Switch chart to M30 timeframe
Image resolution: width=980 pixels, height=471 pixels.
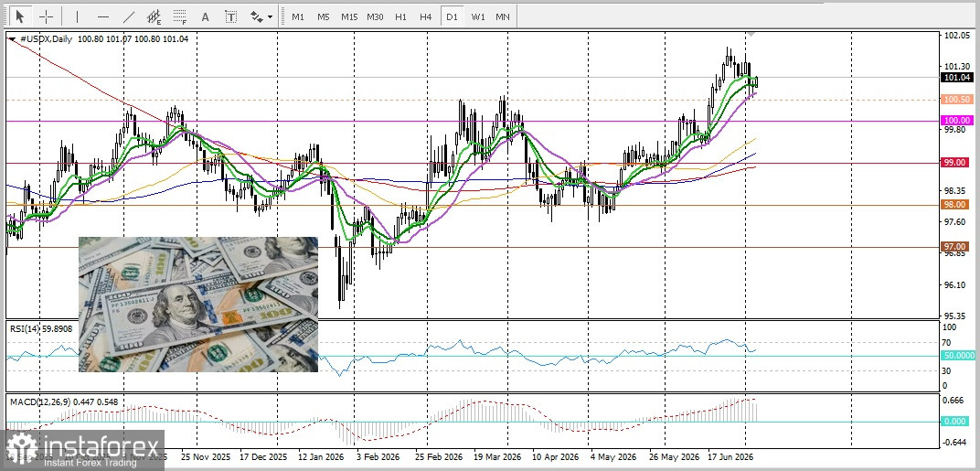click(x=375, y=16)
